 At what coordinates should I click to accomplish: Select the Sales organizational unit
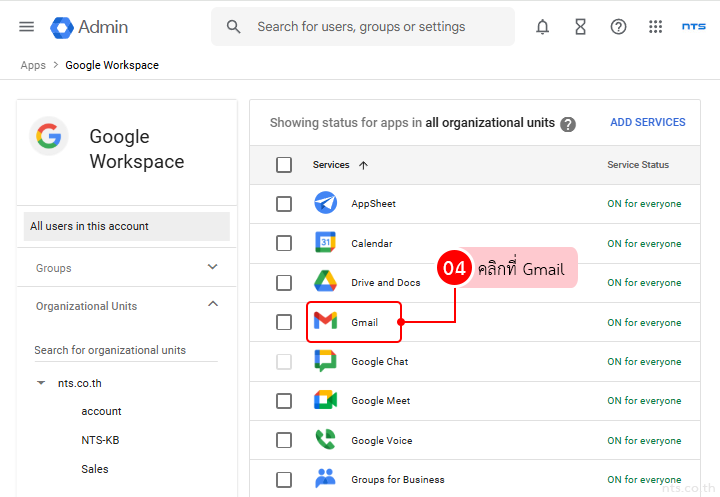(x=95, y=469)
